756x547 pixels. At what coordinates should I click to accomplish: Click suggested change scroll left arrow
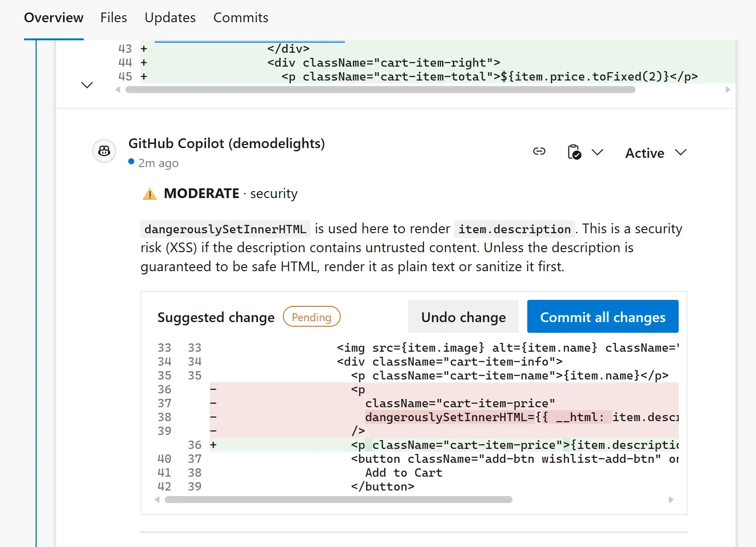click(x=157, y=500)
